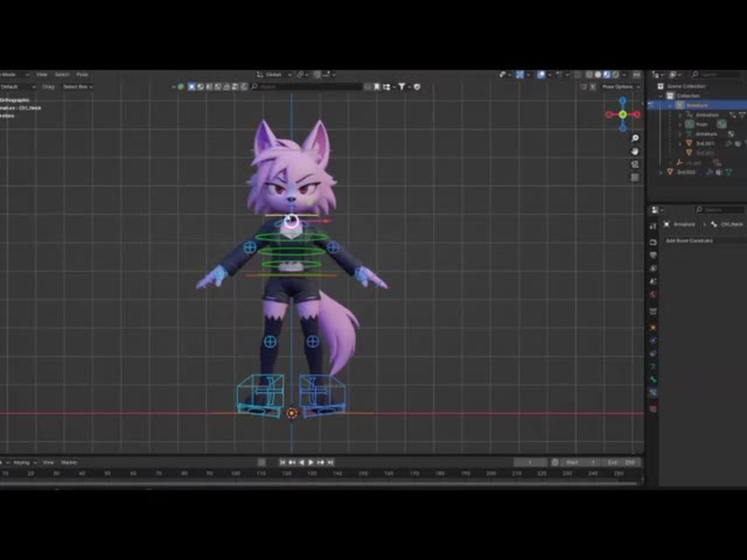Open the Keying popover in timeline
747x560 pixels.
point(24,462)
